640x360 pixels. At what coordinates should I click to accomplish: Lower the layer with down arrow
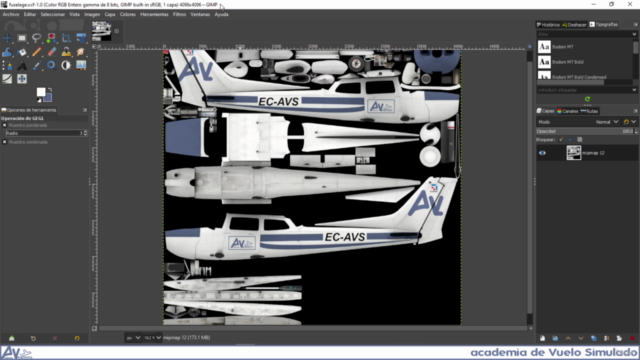pos(581,338)
